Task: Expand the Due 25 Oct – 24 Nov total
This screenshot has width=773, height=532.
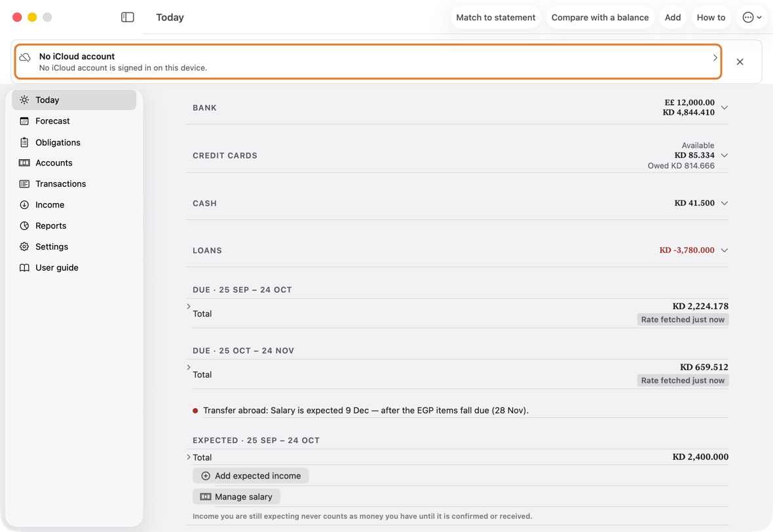Action: (189, 368)
